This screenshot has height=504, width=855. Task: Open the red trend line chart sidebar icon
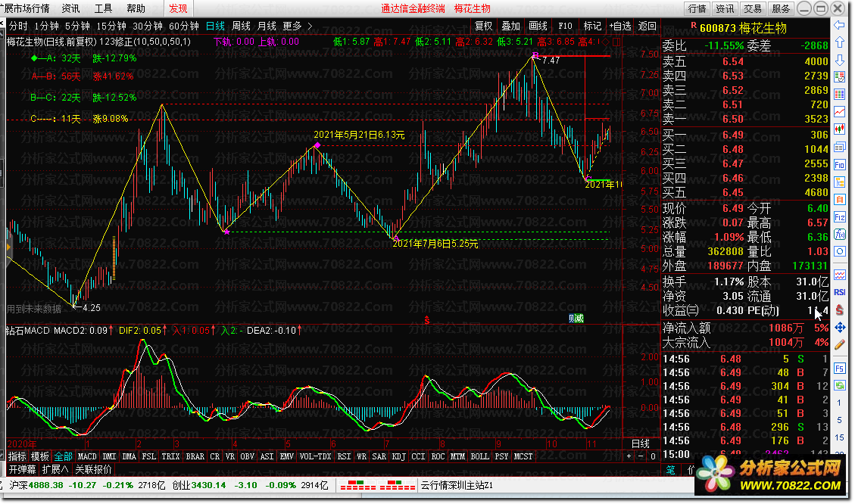839,112
